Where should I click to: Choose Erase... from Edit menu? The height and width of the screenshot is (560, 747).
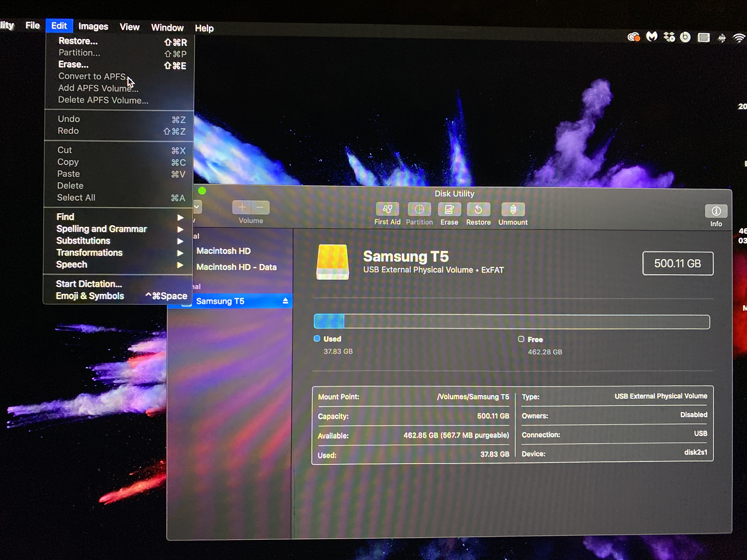click(119, 64)
